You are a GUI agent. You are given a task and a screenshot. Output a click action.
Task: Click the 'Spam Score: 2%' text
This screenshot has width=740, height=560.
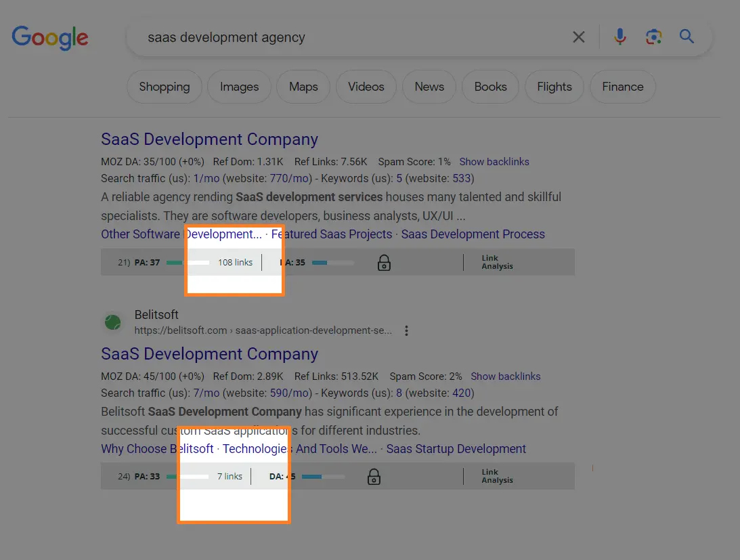(426, 376)
